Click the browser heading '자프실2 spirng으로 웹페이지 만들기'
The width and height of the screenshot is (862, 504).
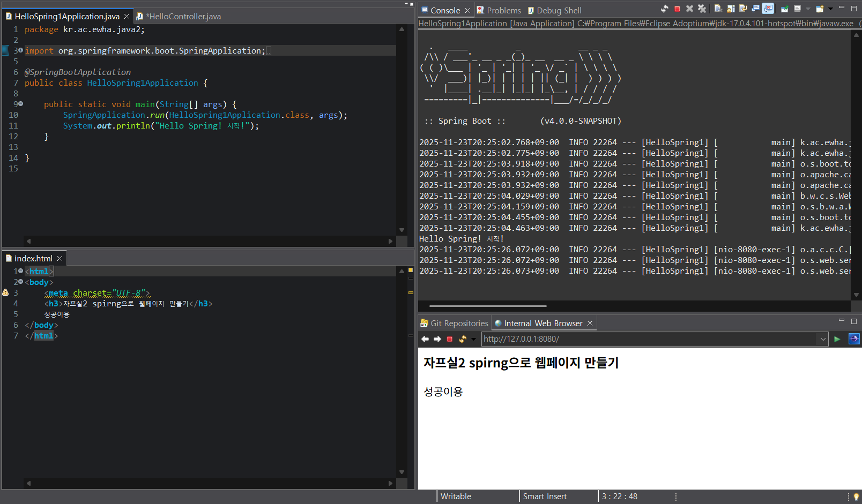(x=521, y=363)
